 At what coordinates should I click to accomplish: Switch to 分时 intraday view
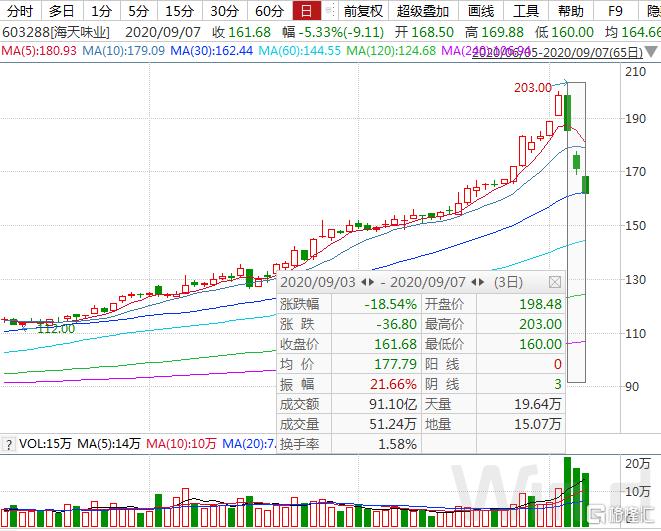tap(19, 11)
